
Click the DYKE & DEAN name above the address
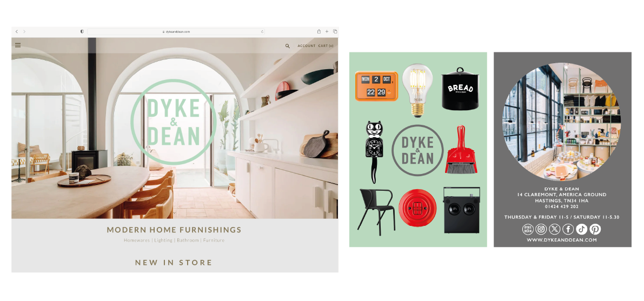click(561, 189)
